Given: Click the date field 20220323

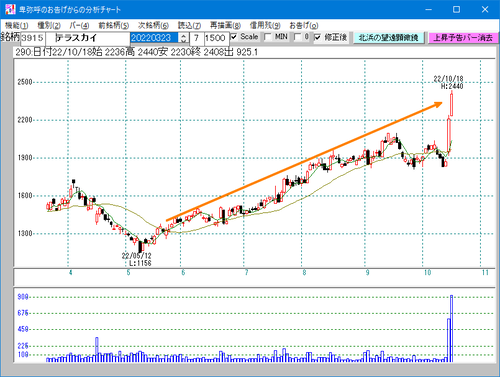Looking at the screenshot, I should (155, 38).
